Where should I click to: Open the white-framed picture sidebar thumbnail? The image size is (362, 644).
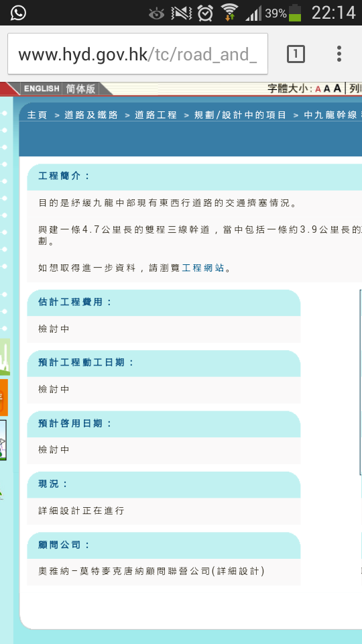click(3, 440)
